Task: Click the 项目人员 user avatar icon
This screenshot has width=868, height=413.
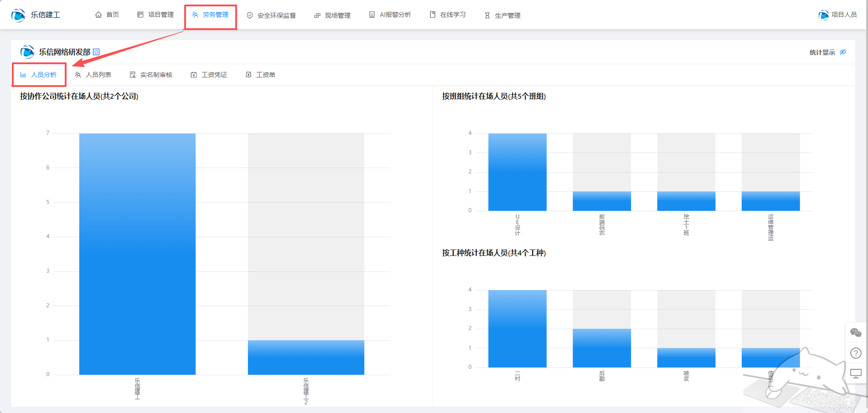Action: [823, 15]
